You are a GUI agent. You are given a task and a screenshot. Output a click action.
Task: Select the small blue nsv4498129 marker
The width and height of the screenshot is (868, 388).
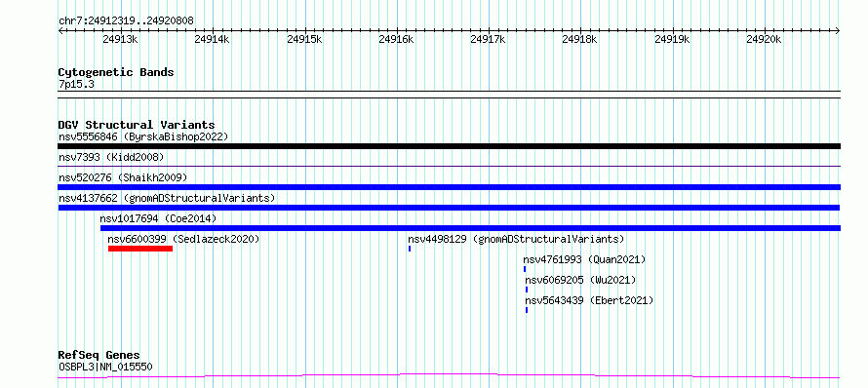pos(410,249)
